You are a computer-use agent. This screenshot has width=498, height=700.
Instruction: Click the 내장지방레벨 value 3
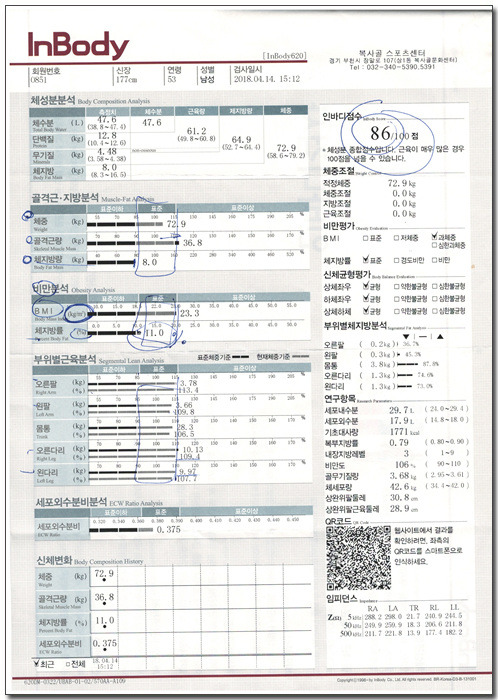pos(406,454)
